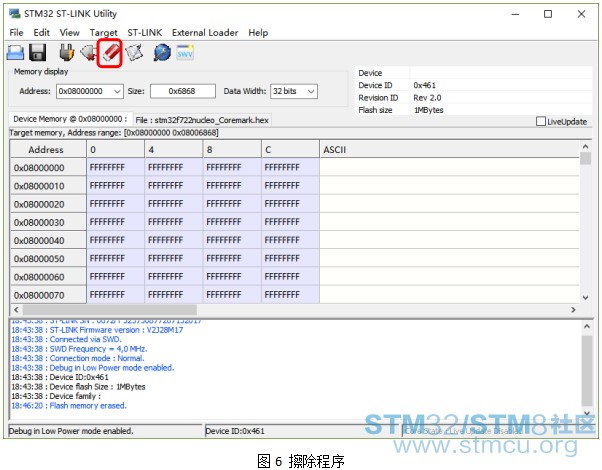602x470 pixels.
Task: Open the External Loader menu
Action: click(x=205, y=33)
